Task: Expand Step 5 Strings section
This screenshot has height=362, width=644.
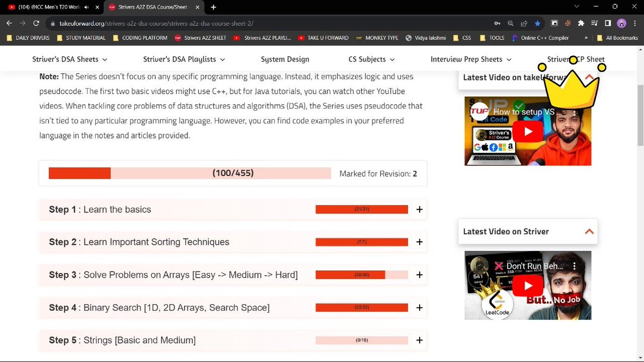Action: point(420,341)
